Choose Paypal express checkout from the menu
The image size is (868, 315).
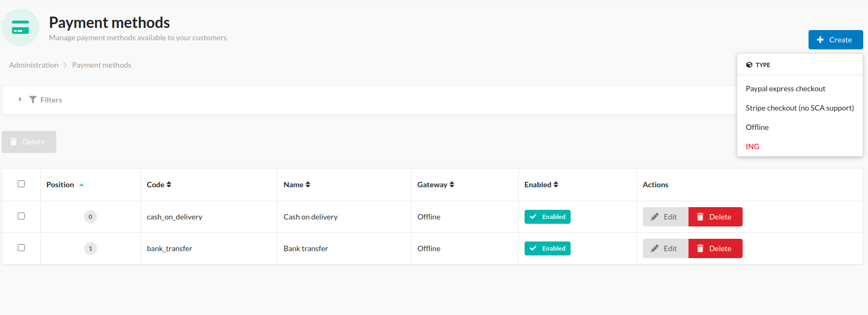pos(785,89)
